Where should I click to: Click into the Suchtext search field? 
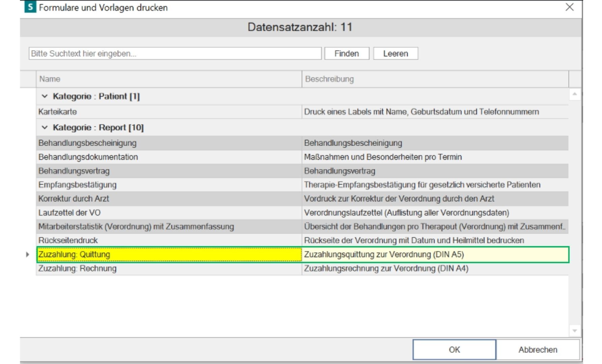[x=175, y=54]
